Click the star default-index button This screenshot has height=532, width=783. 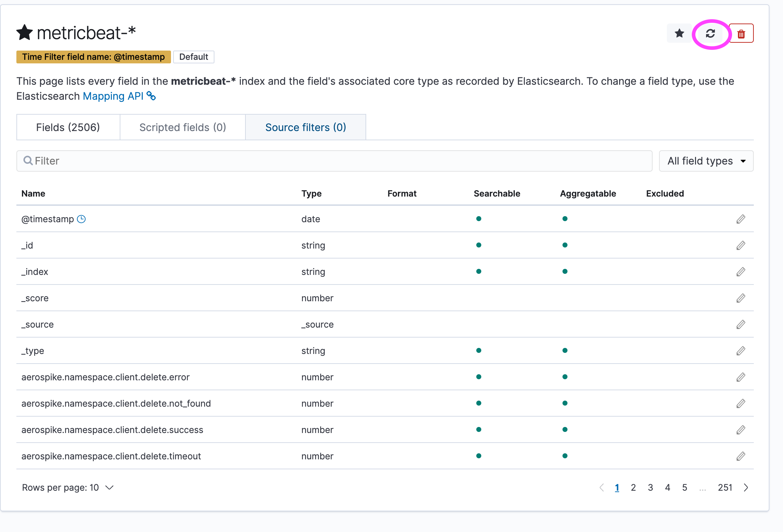point(679,33)
